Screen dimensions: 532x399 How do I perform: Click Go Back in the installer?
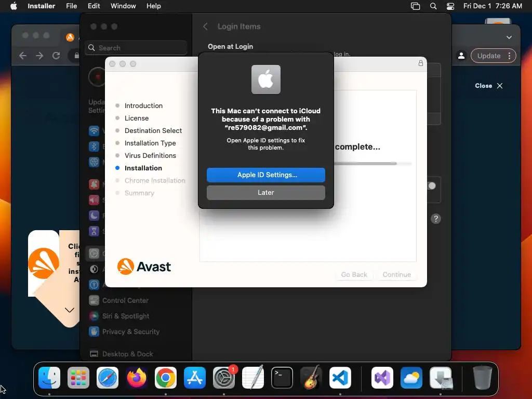coord(354,274)
